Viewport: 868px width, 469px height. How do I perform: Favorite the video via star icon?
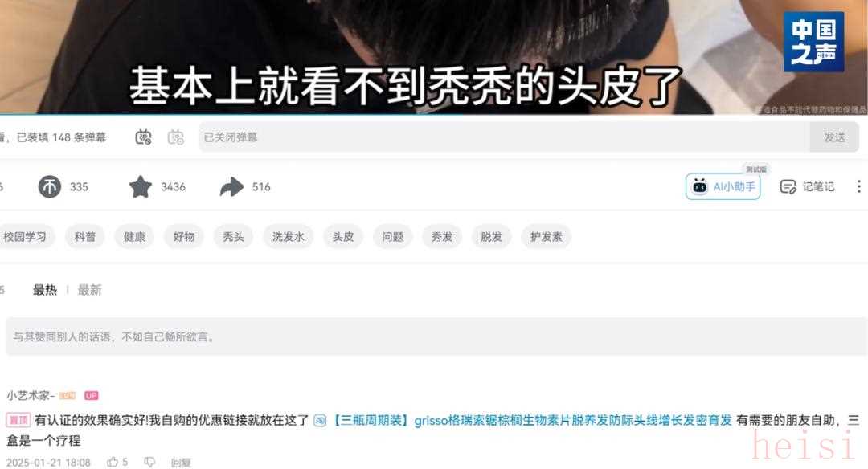(x=141, y=187)
